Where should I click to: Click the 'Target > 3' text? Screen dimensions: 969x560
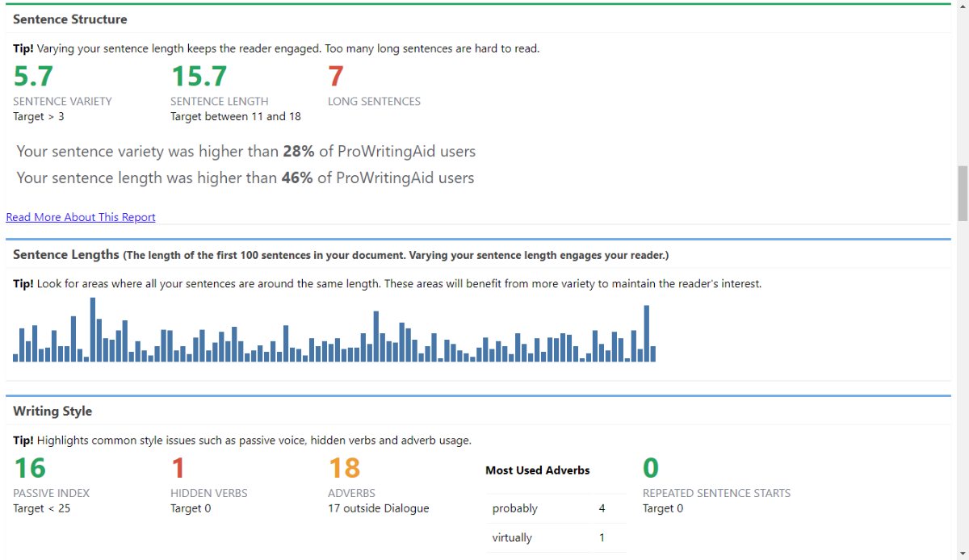click(38, 116)
